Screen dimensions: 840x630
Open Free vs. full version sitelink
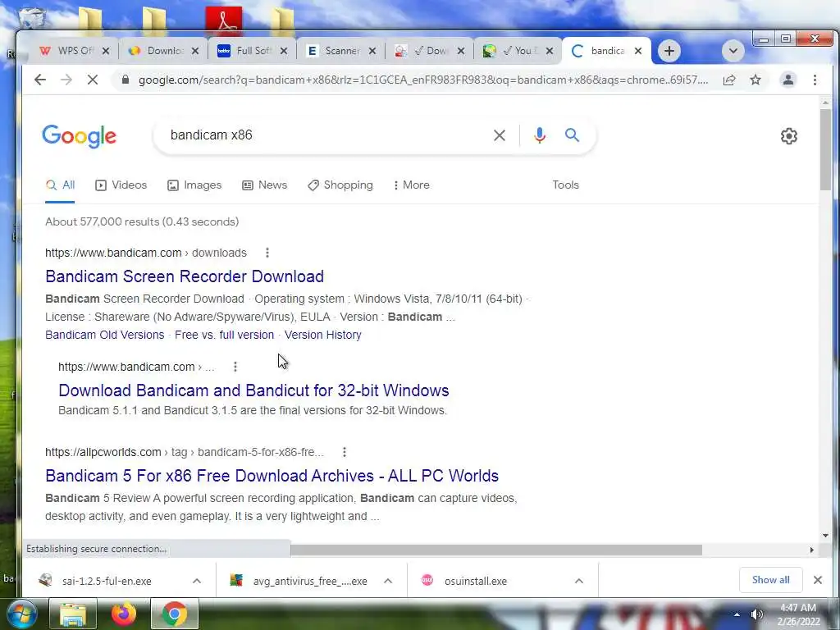point(224,335)
